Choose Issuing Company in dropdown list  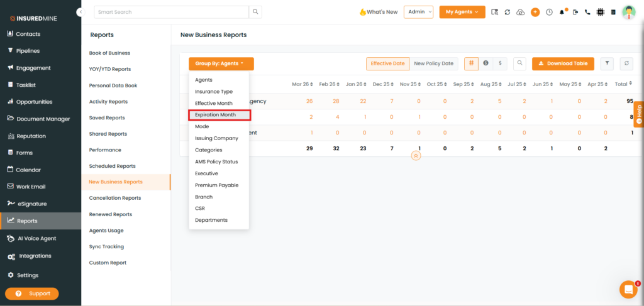click(x=216, y=138)
